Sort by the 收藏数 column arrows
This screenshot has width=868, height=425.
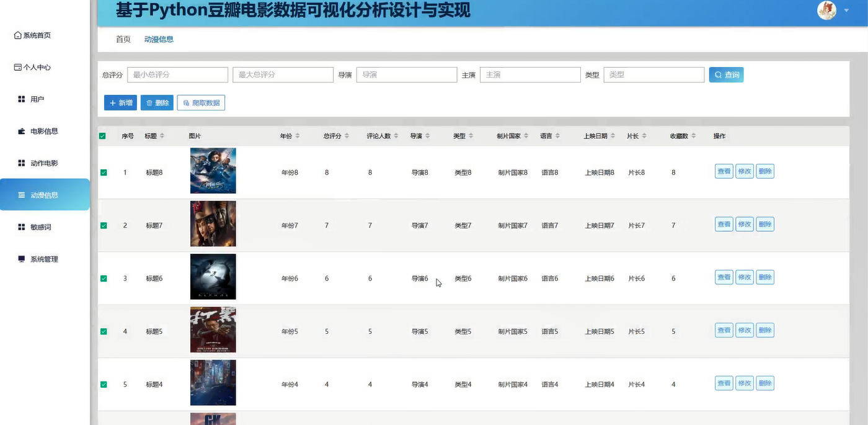[694, 136]
